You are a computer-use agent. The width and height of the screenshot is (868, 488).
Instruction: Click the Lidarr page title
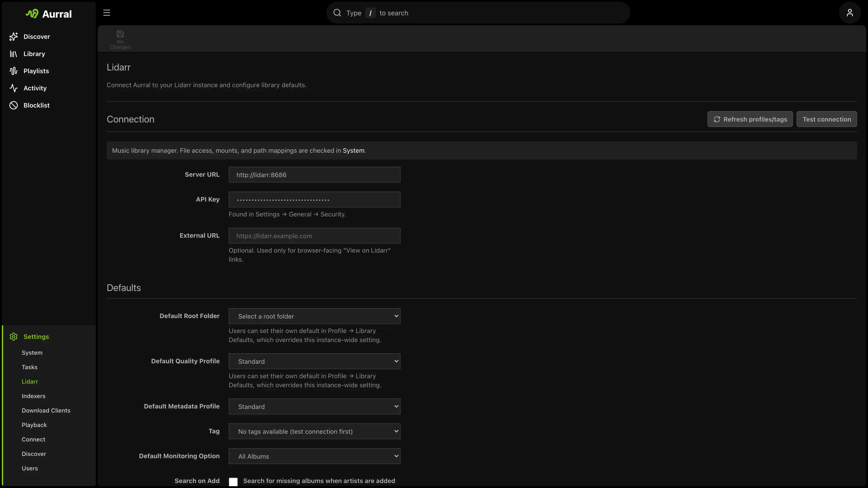[119, 67]
